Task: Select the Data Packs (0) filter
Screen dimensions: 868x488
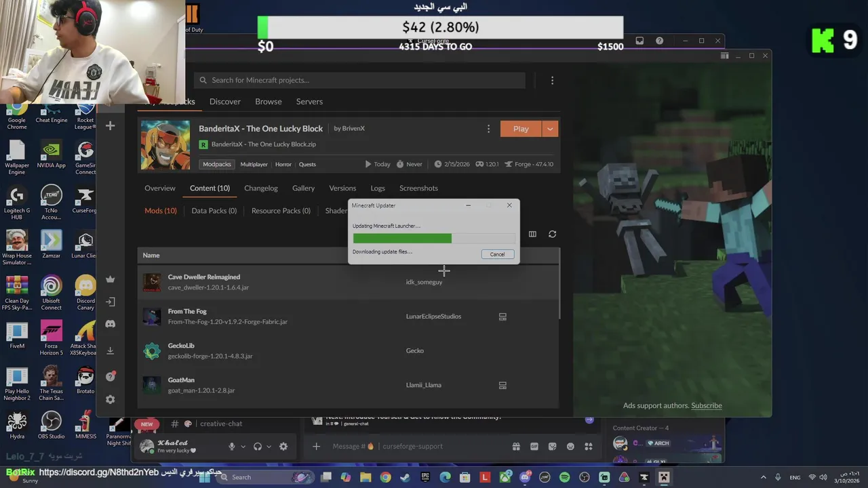Action: point(214,211)
